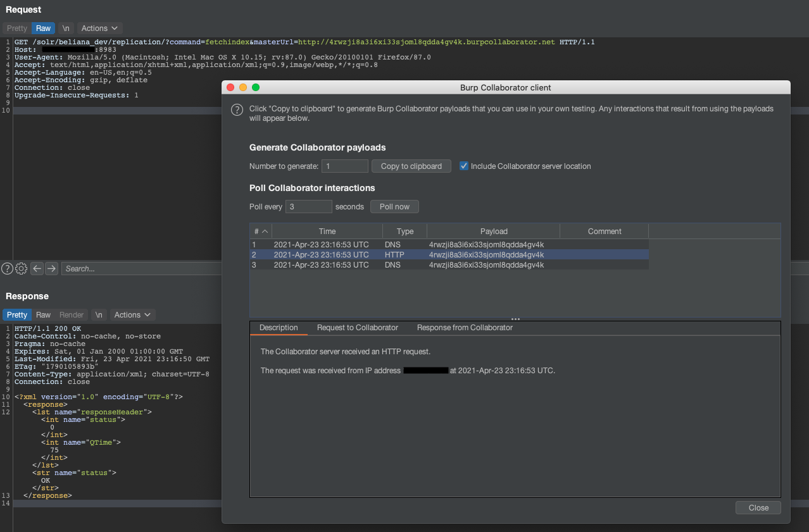
Task: Click the Copy to clipboard button
Action: [411, 166]
